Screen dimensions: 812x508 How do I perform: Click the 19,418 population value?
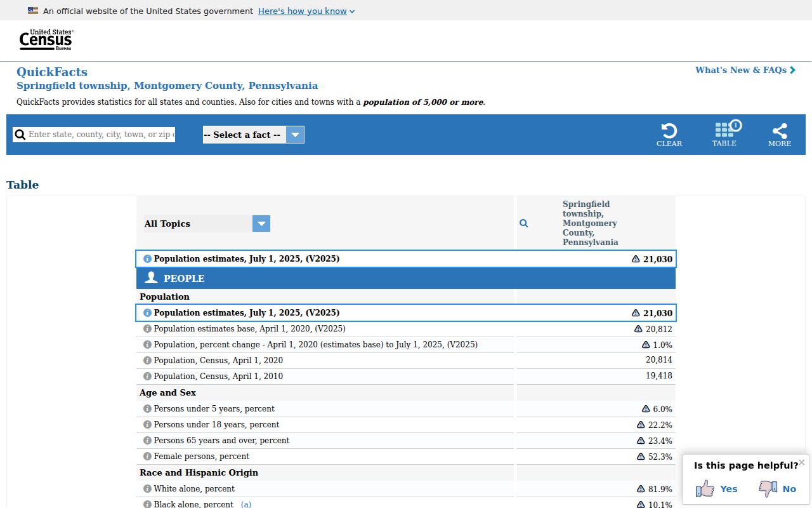[x=659, y=376]
